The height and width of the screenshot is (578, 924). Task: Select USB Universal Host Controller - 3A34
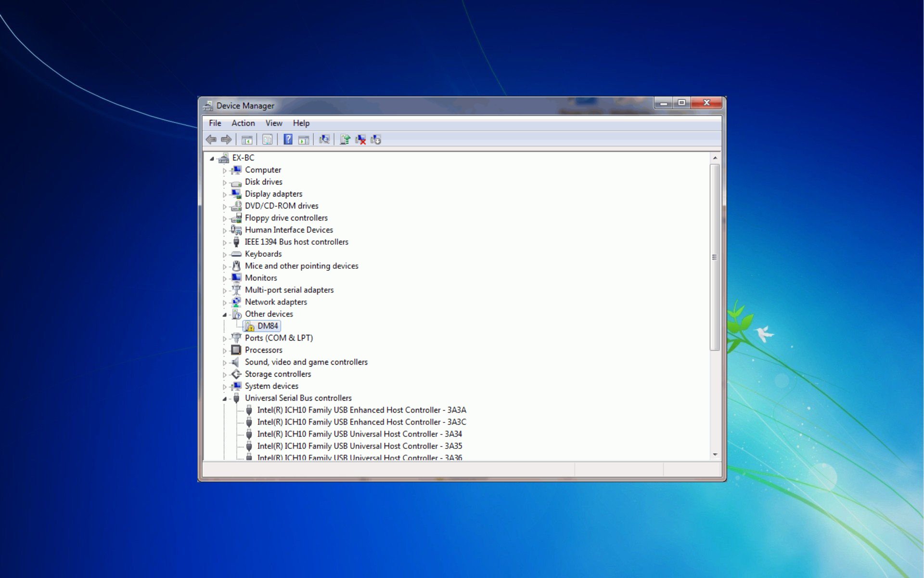359,434
